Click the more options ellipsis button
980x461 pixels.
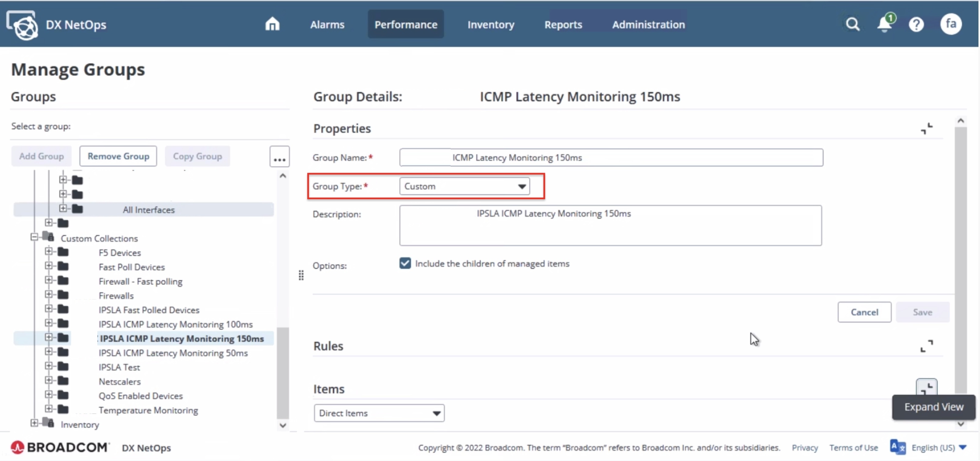(x=279, y=157)
